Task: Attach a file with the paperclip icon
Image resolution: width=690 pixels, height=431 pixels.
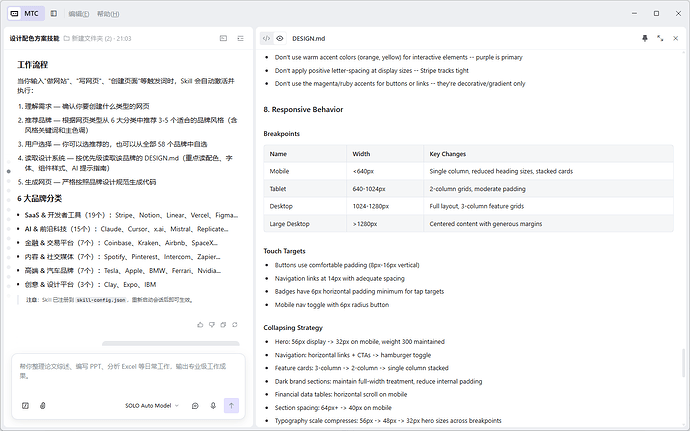Action: point(43,405)
